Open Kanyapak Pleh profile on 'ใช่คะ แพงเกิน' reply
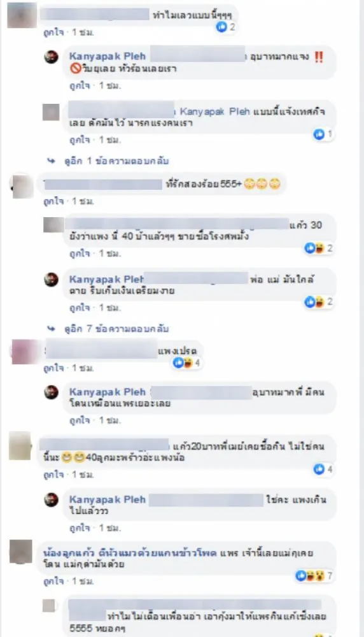 click(107, 499)
